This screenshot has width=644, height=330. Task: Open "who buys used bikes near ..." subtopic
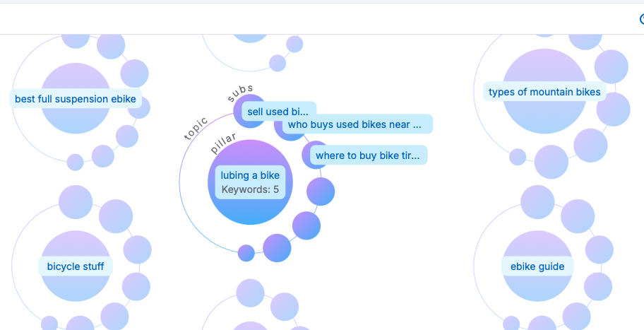(354, 125)
